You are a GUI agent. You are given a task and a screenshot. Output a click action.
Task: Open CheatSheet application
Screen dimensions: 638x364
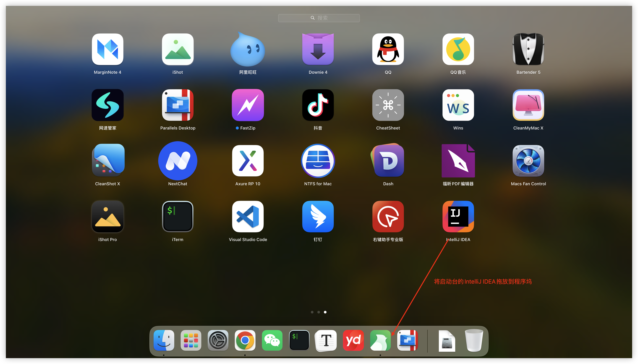click(388, 105)
